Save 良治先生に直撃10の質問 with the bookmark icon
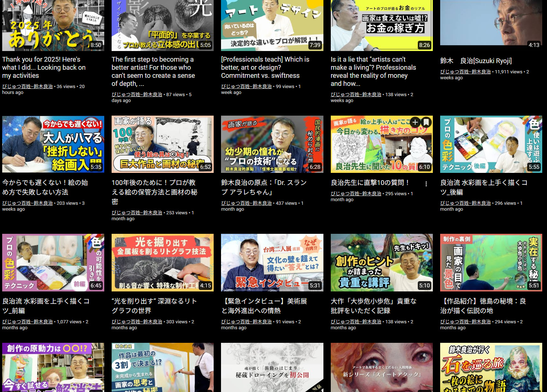Image resolution: width=547 pixels, height=392 pixels. [426, 122]
